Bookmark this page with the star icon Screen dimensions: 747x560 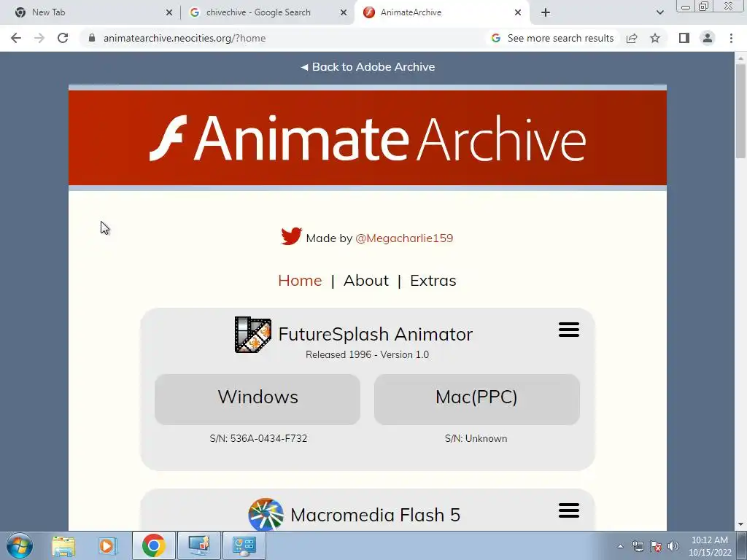tap(655, 38)
